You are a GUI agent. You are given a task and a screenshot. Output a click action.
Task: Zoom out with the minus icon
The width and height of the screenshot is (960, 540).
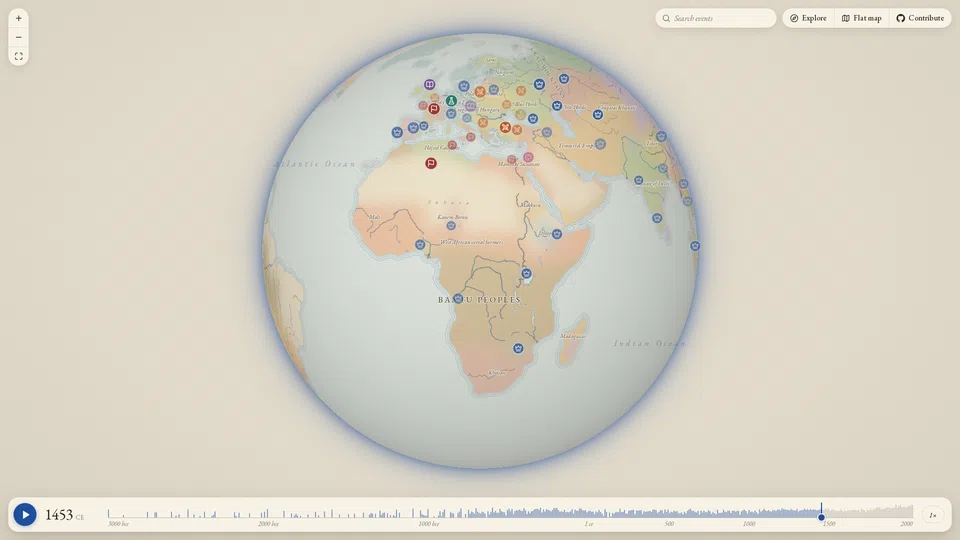click(18, 37)
